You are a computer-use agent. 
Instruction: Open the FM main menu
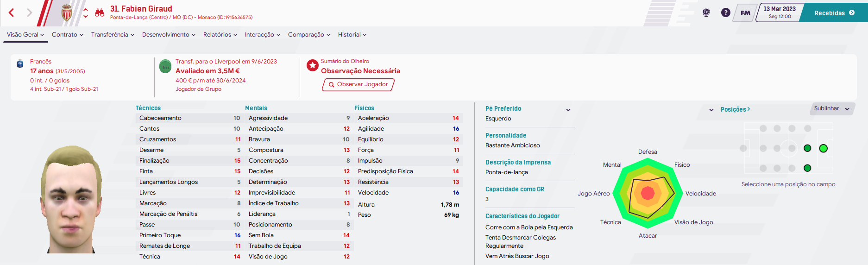point(745,13)
